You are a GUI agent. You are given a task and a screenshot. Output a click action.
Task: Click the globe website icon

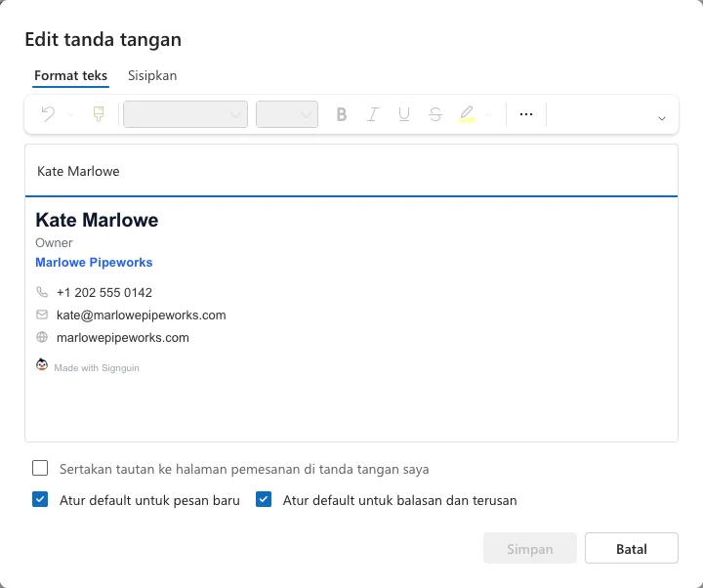point(42,337)
